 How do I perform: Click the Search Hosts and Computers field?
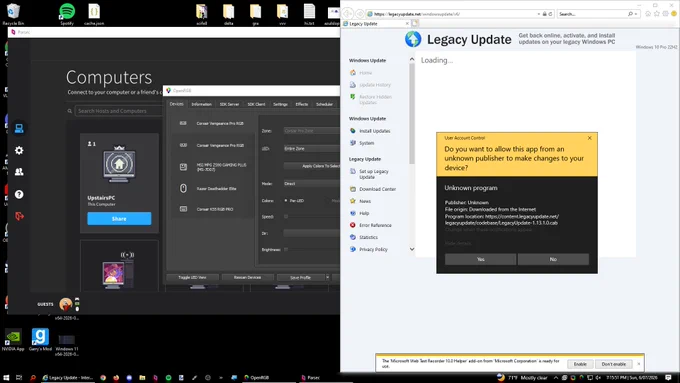point(118,111)
